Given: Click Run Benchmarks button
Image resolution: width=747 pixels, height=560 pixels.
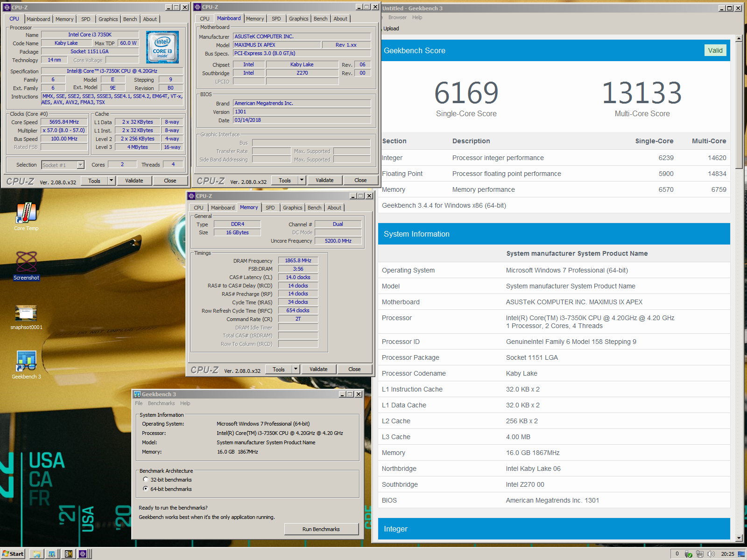Looking at the screenshot, I should (321, 529).
